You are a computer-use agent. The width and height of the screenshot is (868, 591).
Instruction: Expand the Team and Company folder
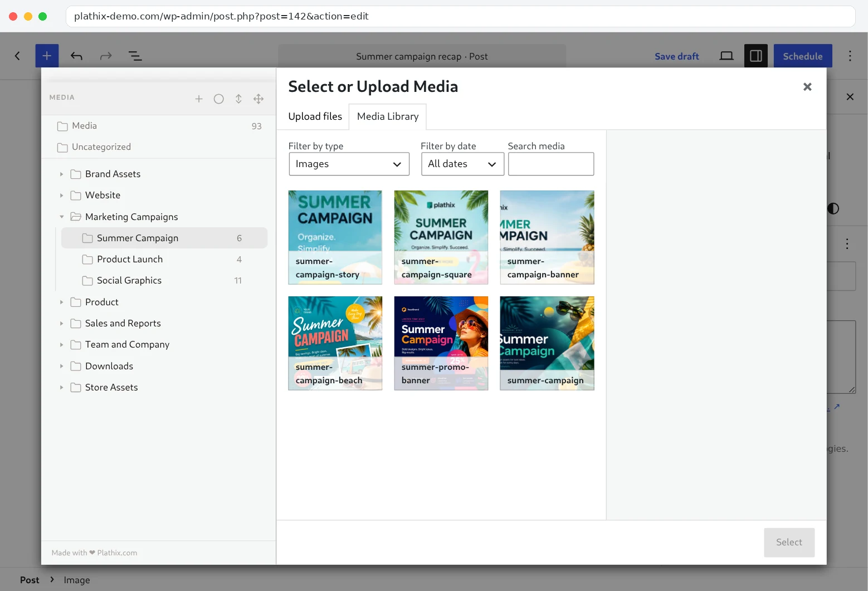[x=61, y=345]
